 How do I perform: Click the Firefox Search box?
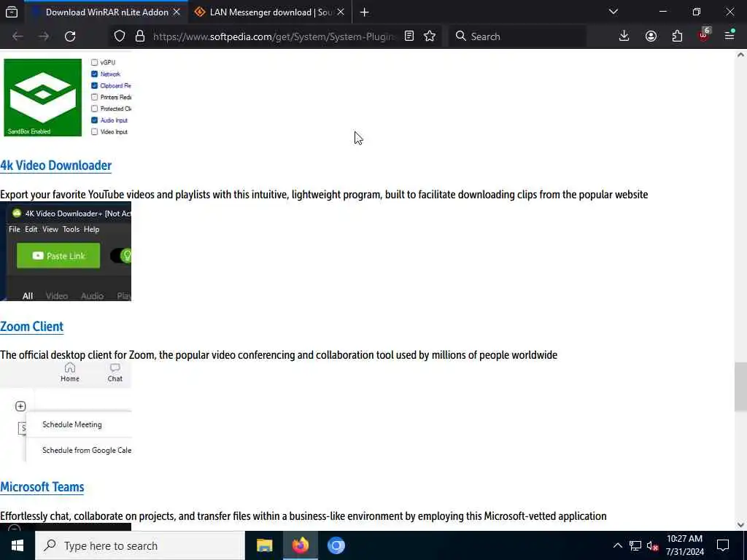pos(517,36)
